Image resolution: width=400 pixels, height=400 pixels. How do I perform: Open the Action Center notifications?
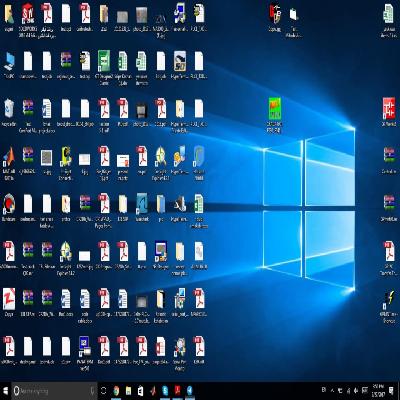392,390
